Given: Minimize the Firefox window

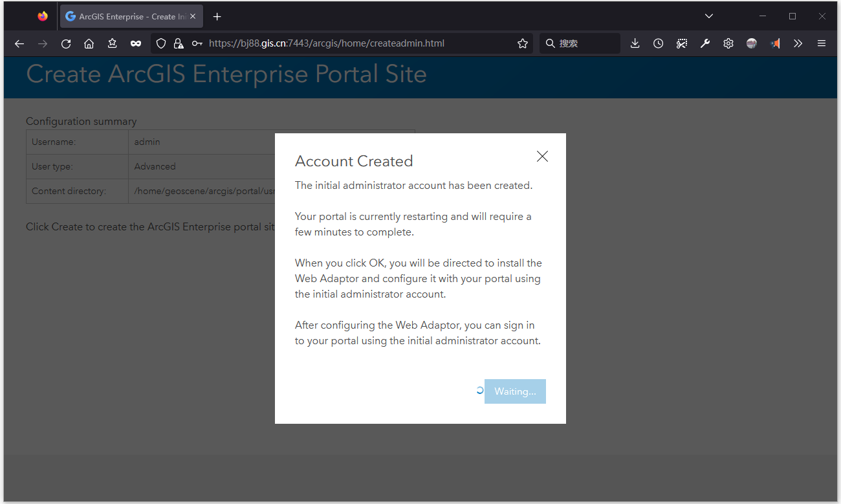Looking at the screenshot, I should click(x=763, y=16).
